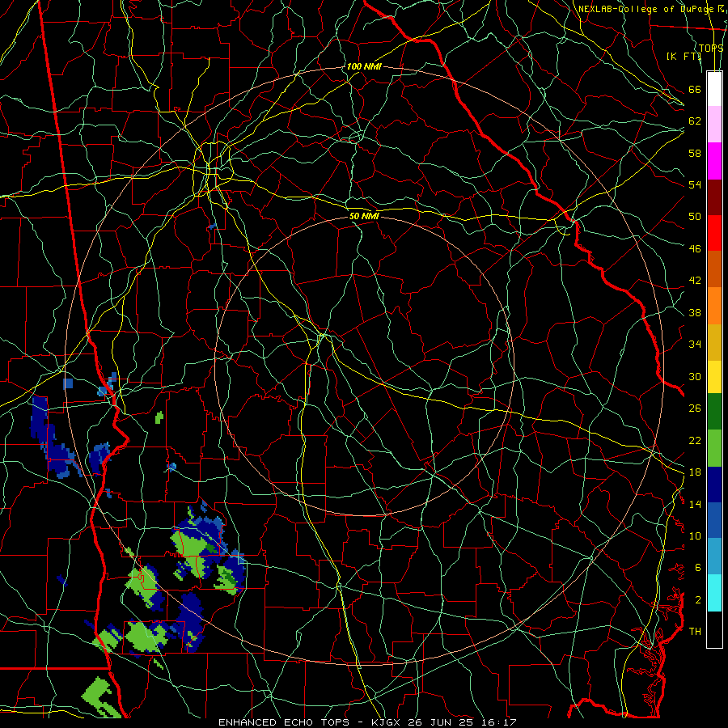
Task: Click the yellow legend swatch
Action: coord(714,376)
